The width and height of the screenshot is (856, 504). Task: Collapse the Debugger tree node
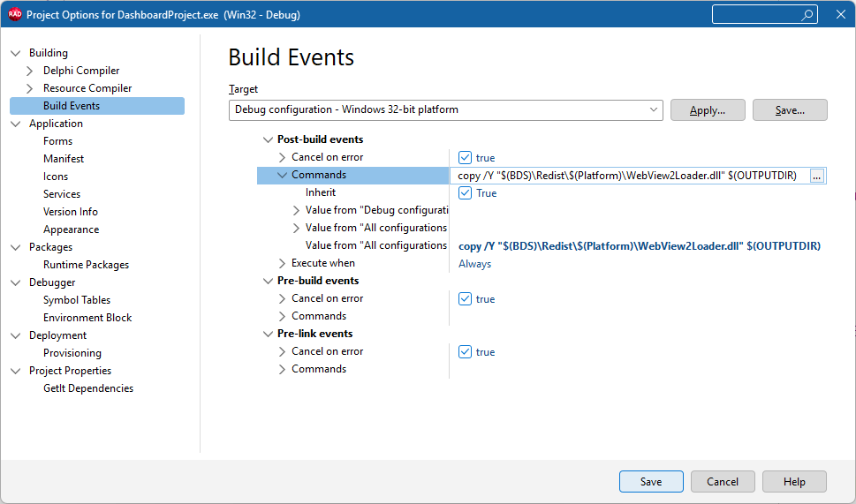click(16, 282)
